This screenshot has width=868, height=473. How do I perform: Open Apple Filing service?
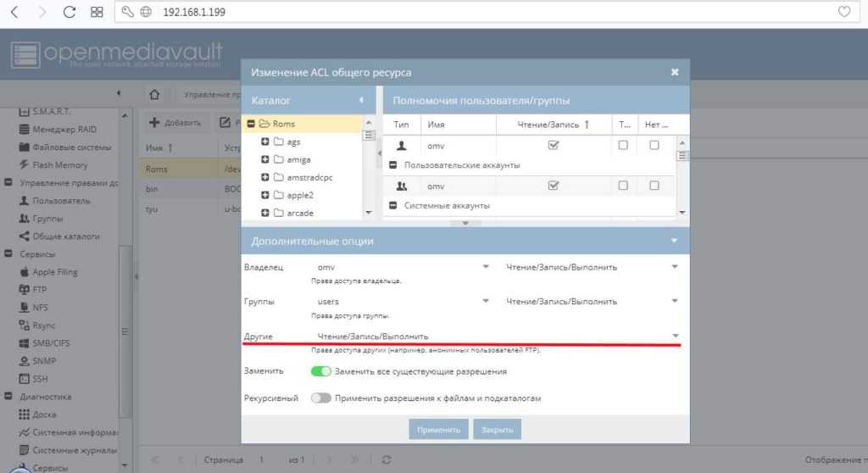click(54, 271)
